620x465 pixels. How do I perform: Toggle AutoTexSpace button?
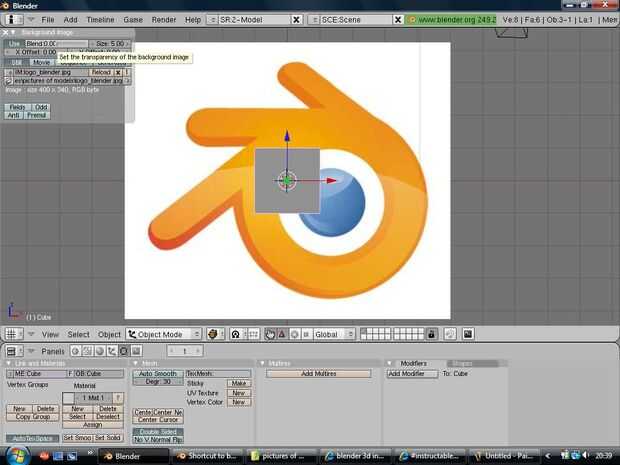[x=32, y=438]
